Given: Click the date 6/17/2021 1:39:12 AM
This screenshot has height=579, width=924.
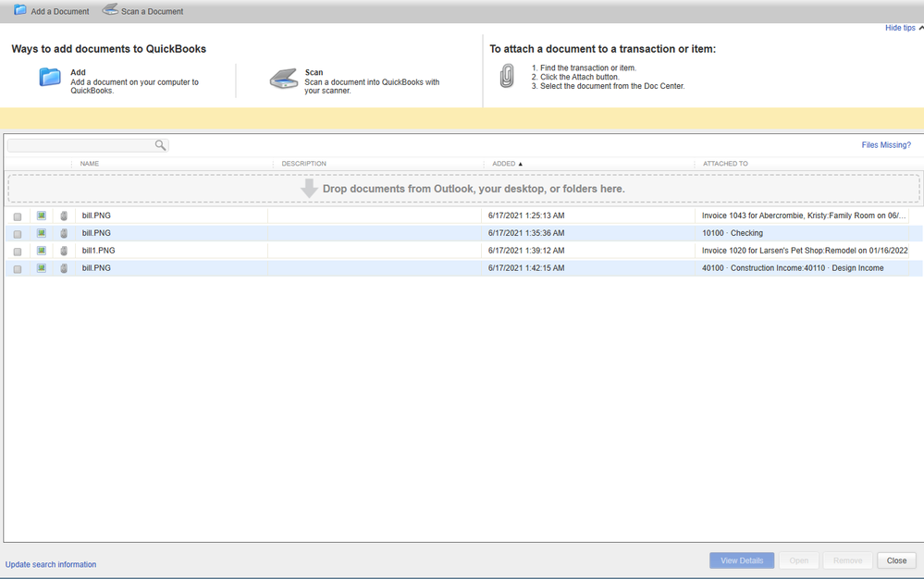Looking at the screenshot, I should point(526,251).
